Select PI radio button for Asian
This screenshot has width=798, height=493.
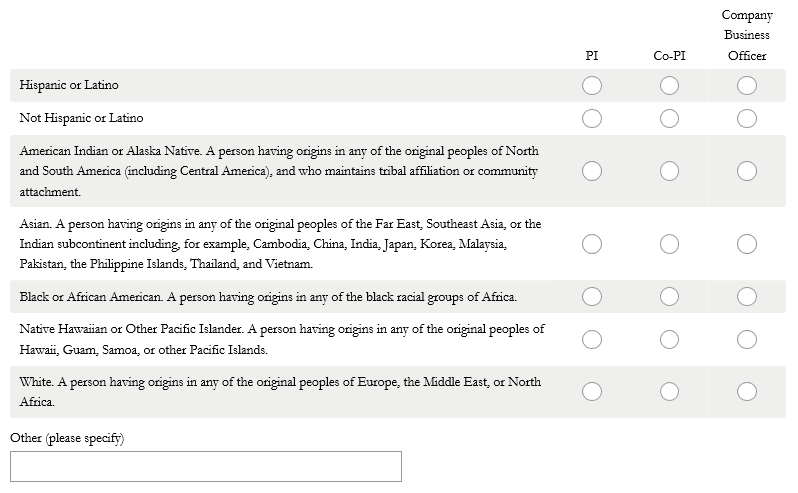click(592, 244)
